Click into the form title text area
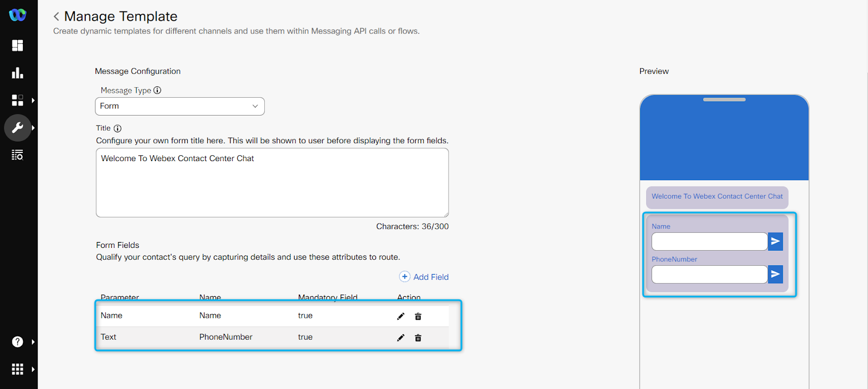Screen dimensions: 868x389 pyautogui.click(x=272, y=183)
